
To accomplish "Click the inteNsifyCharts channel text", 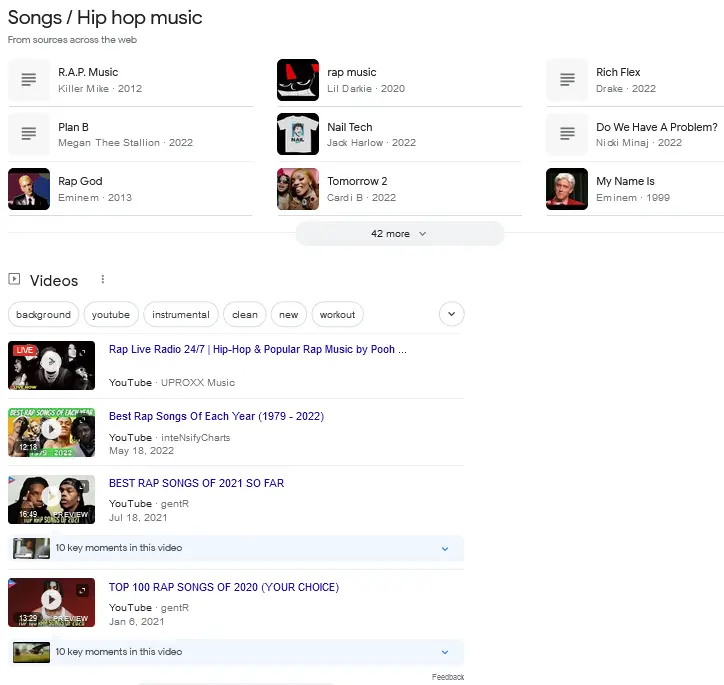I will [195, 438].
